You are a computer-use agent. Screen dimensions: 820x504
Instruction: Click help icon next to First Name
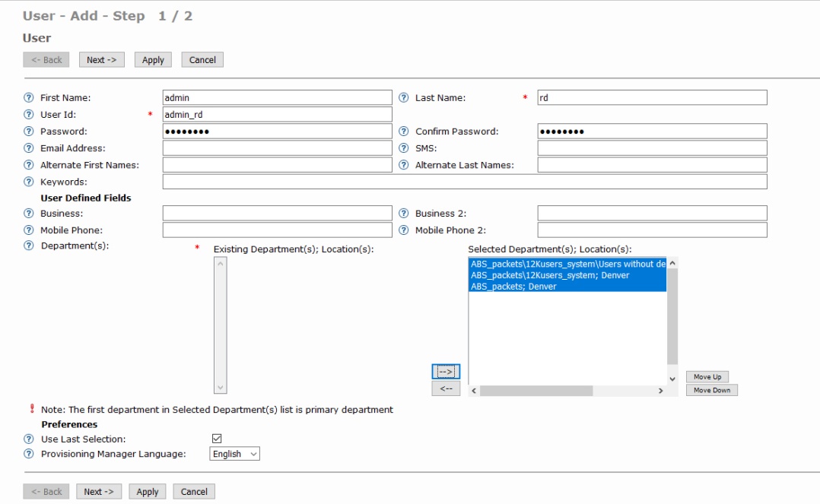(x=29, y=97)
